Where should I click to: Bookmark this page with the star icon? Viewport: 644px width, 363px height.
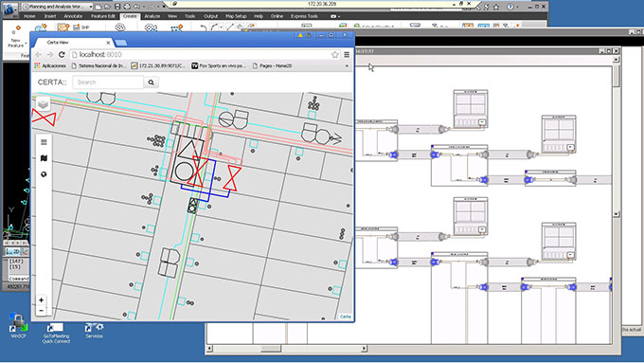(x=335, y=55)
